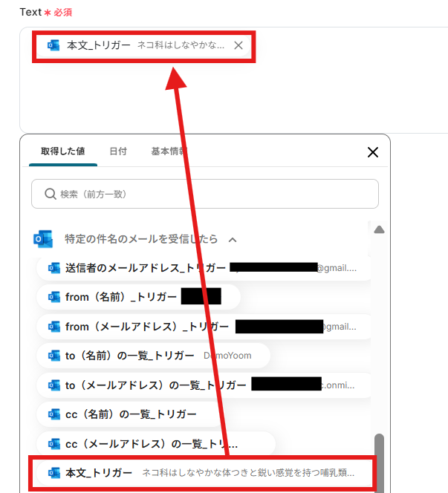Choose cc（名前）の一覧_トリガー value
Viewport: 448px width, 493px height.
[x=131, y=414]
